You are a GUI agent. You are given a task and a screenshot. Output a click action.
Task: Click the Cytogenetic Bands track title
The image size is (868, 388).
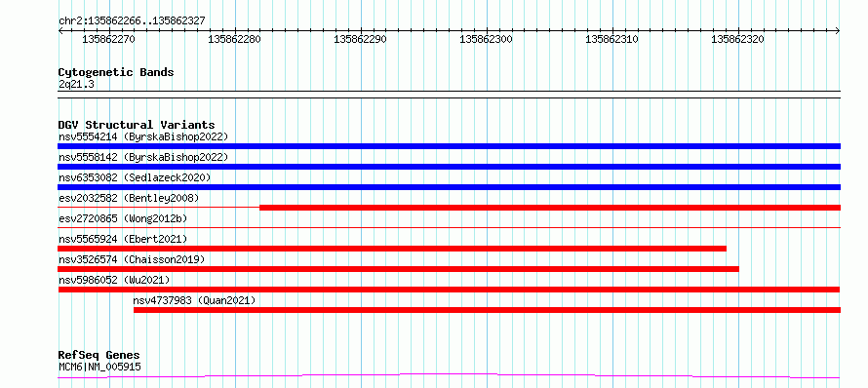116,72
